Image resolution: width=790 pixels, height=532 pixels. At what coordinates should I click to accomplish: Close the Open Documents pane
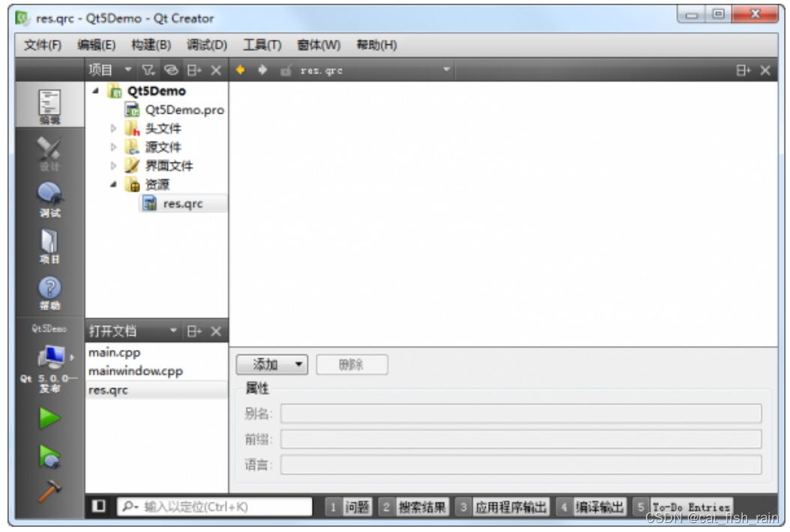pyautogui.click(x=216, y=331)
